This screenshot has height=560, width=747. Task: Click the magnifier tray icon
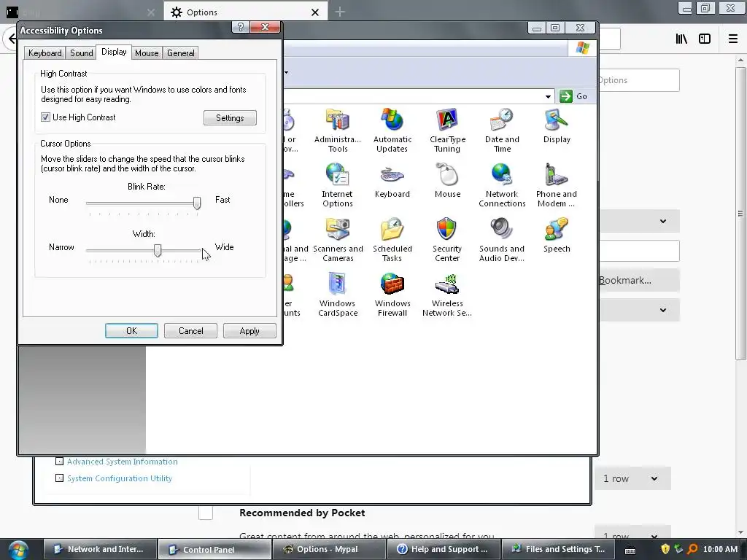(692, 549)
